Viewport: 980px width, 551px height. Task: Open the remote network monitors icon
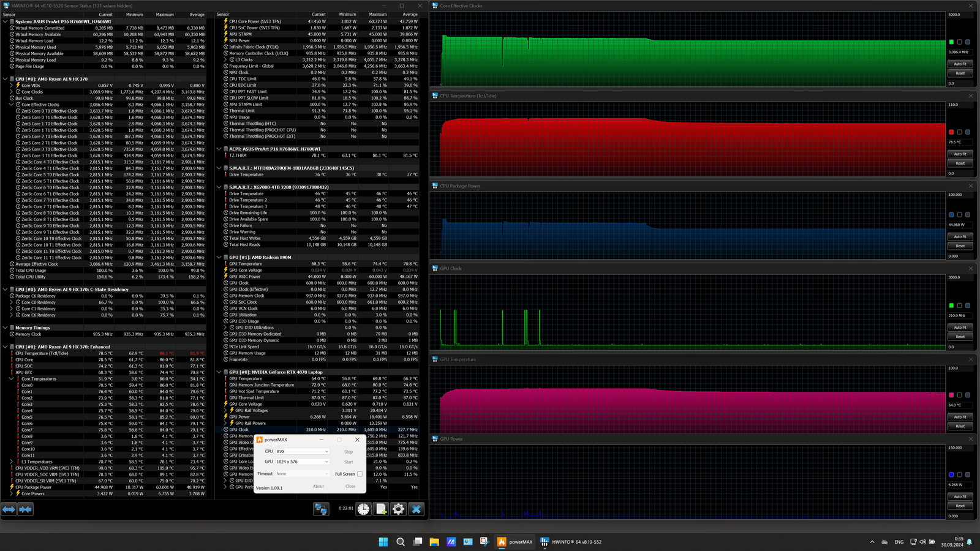click(321, 509)
